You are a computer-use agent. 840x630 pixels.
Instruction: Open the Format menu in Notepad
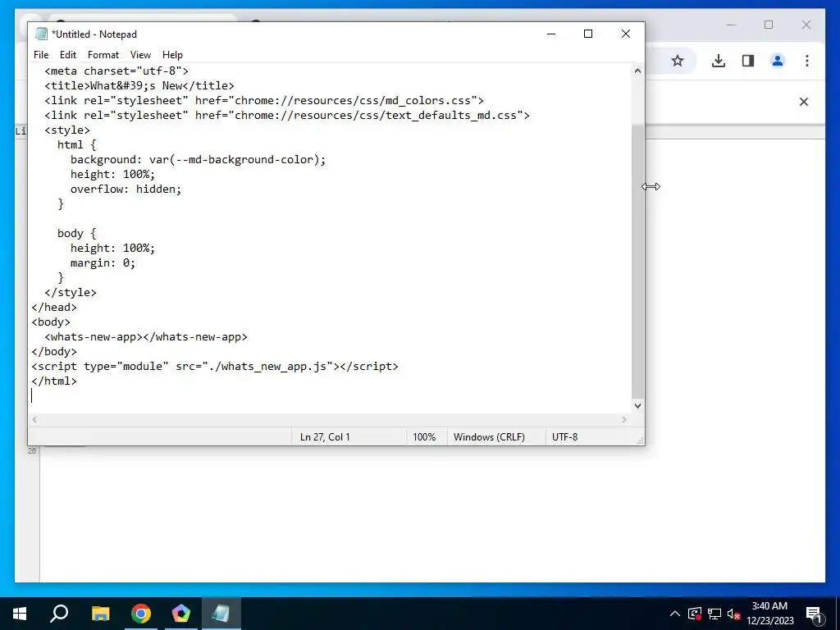pyautogui.click(x=103, y=55)
